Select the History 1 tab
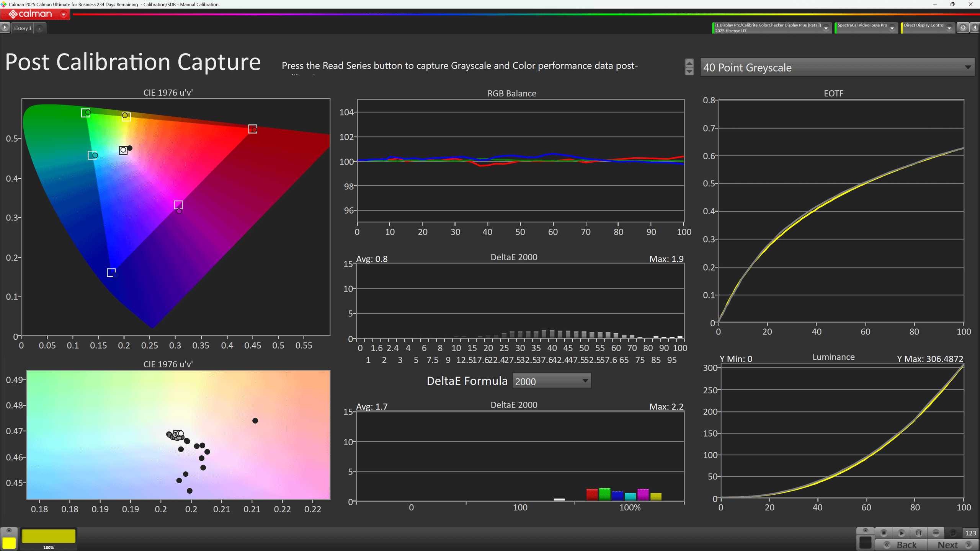Image resolution: width=980 pixels, height=551 pixels. point(22,28)
